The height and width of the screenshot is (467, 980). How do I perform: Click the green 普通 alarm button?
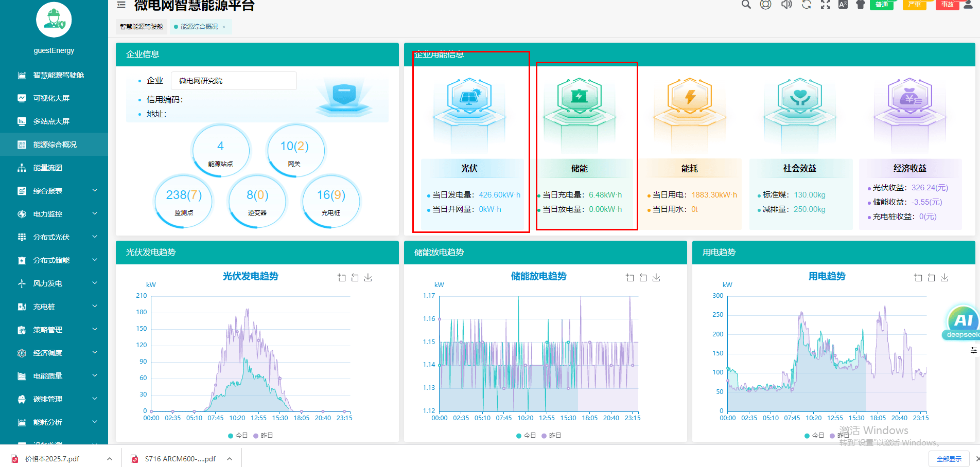click(x=882, y=5)
